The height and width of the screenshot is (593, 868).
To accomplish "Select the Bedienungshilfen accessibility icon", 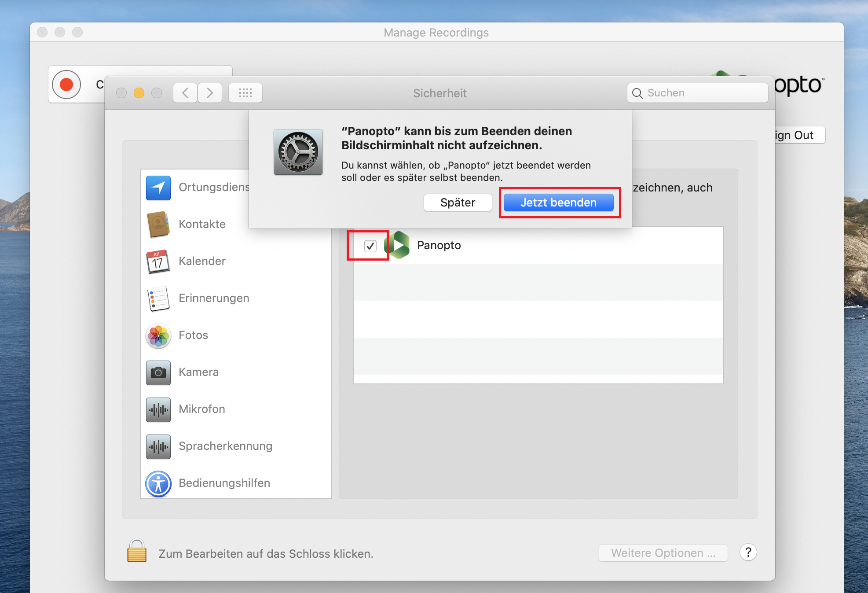I will click(158, 484).
